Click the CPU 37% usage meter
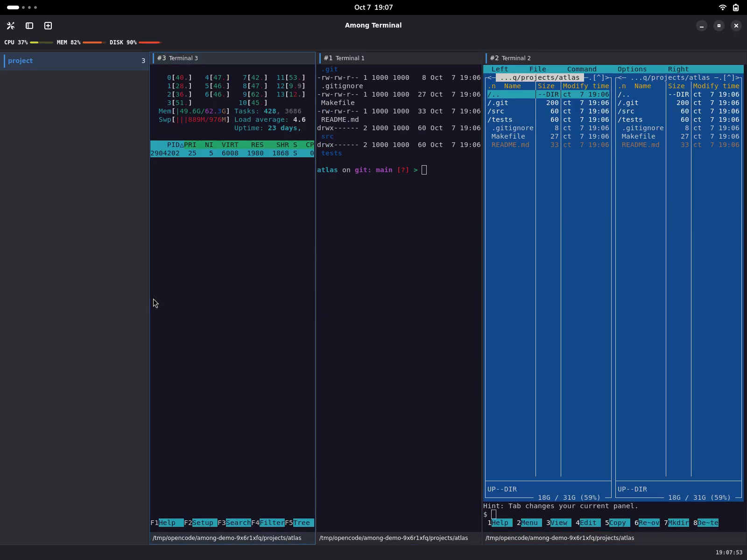Viewport: 747px width, 560px height. 28,42
